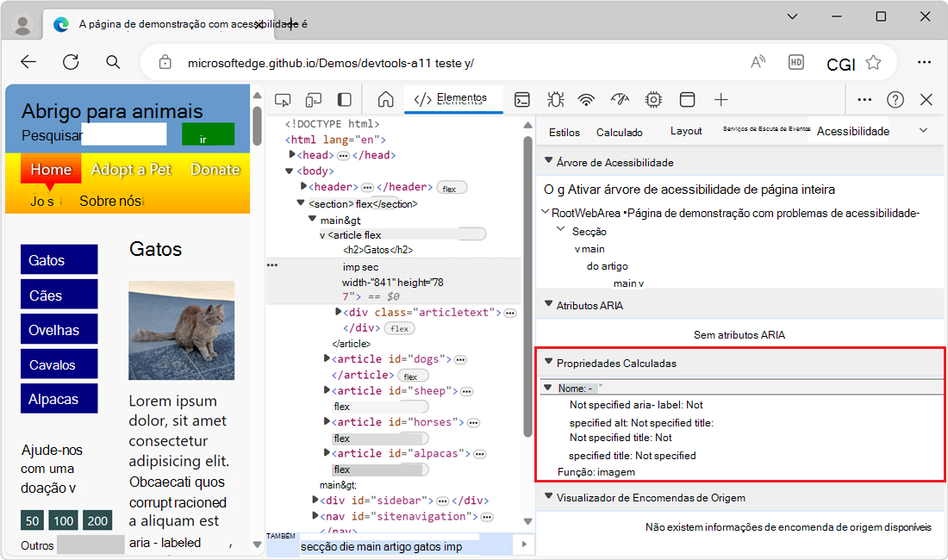Select the Layout tab
948x560 pixels.
[x=686, y=131]
